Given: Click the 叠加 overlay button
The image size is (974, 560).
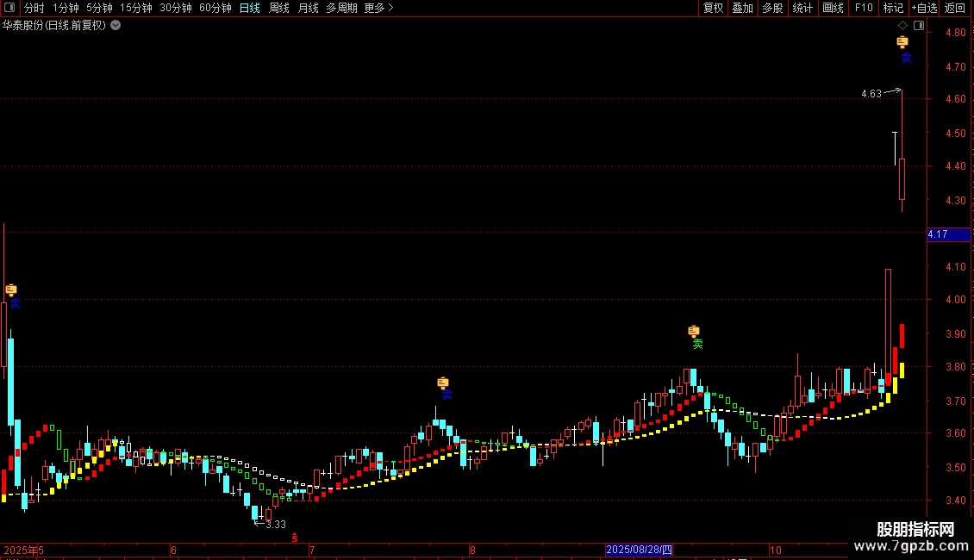Looking at the screenshot, I should [742, 8].
